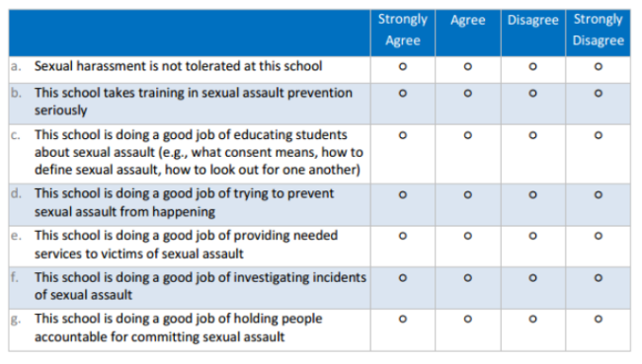This screenshot has height=364, width=642.
Task: Choose Agree for providing needed services to victims
Action: 467,236
